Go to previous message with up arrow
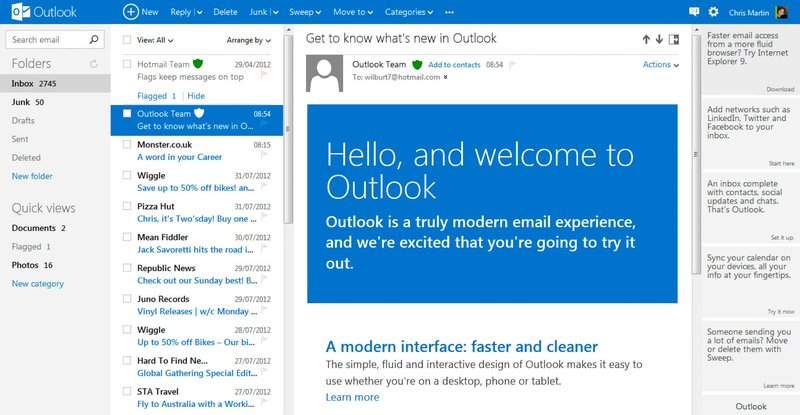The width and height of the screenshot is (800, 415). tap(646, 39)
